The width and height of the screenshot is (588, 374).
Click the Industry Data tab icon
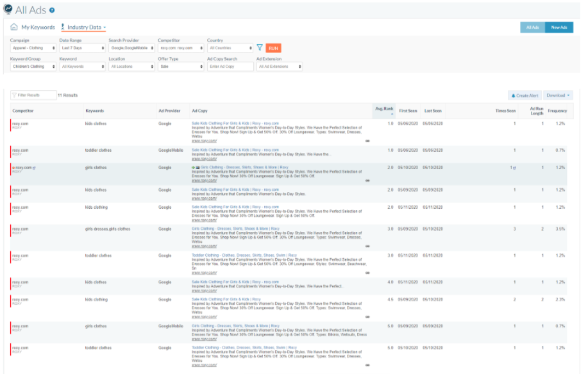click(x=63, y=27)
